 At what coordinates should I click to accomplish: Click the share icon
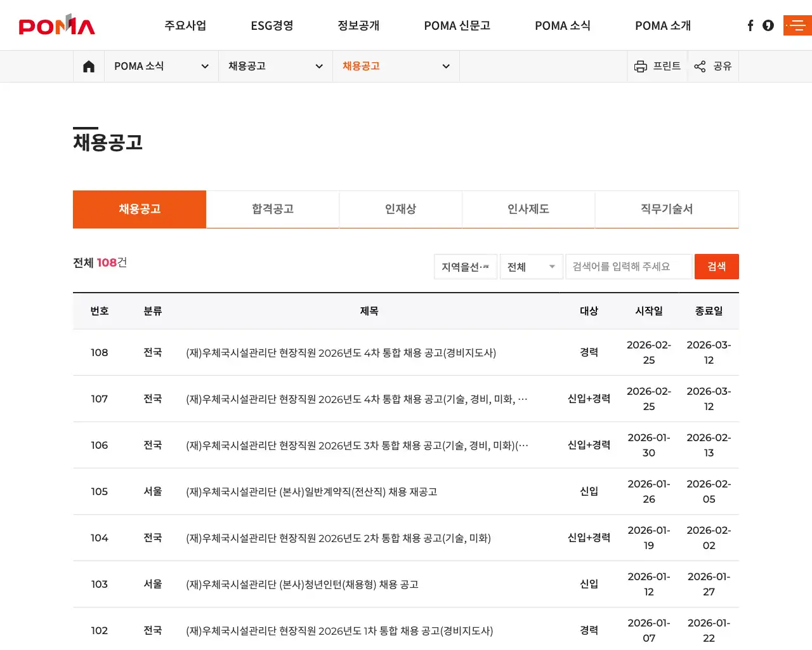(x=700, y=66)
